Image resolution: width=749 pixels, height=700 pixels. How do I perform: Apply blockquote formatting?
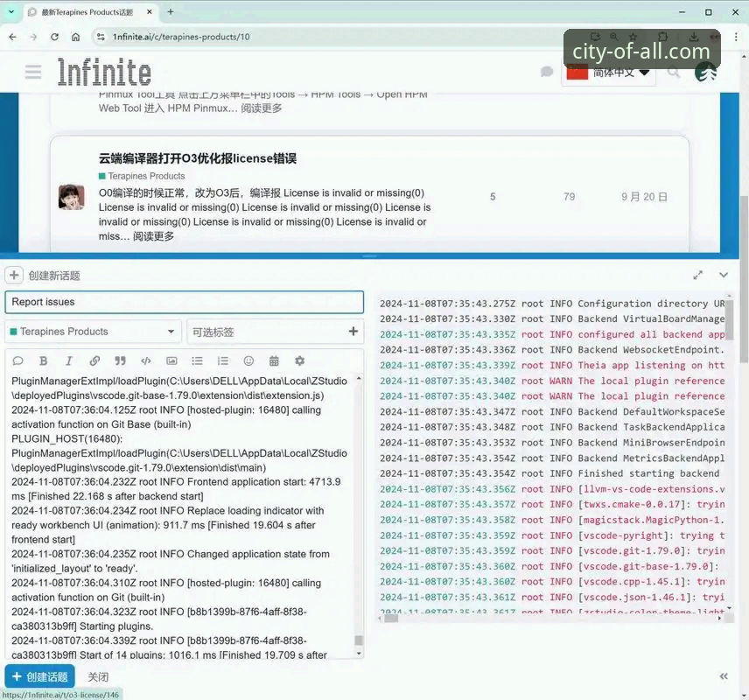121,361
